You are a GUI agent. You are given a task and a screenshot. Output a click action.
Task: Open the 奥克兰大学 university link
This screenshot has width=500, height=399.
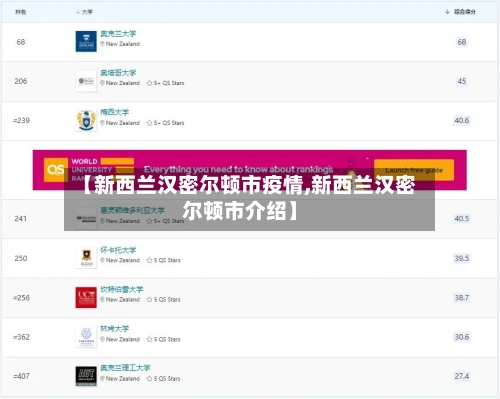(118, 34)
